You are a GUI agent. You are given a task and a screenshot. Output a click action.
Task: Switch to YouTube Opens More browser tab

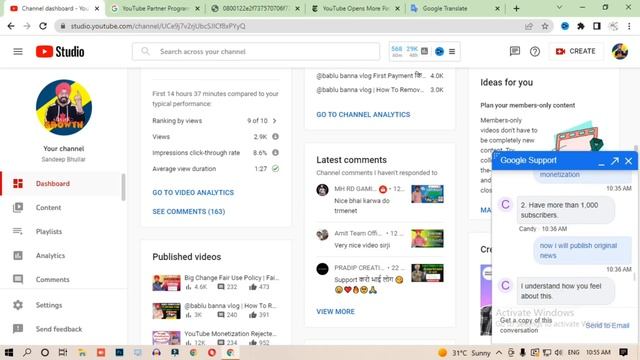[355, 8]
